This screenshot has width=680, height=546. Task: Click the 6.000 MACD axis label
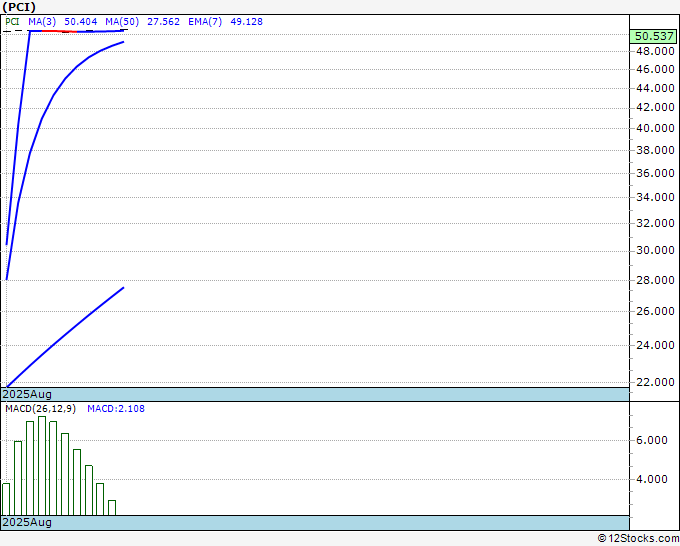coord(651,441)
